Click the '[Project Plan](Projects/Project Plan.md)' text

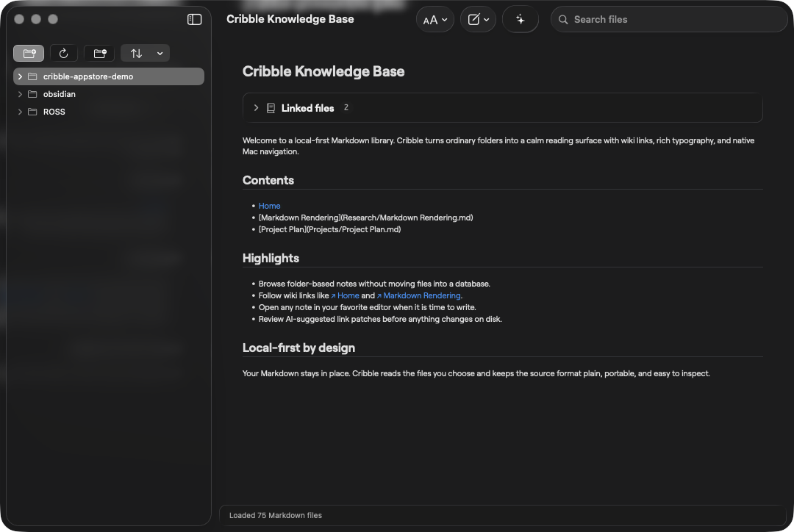(329, 229)
